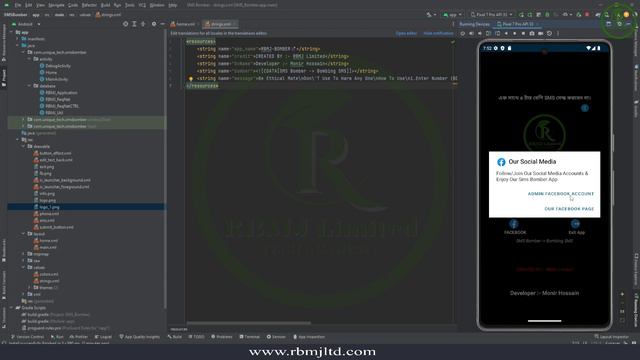This screenshot has width=640, height=360.
Task: Open the File menu
Action: [18, 5]
